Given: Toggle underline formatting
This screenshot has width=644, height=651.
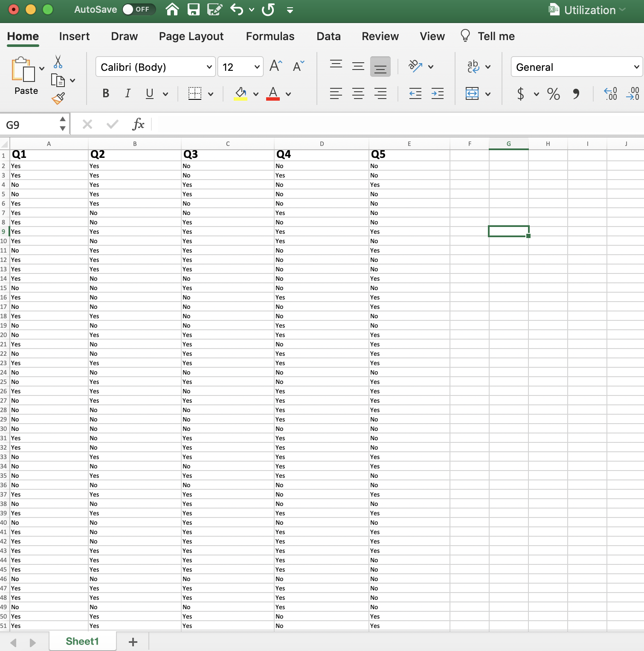Looking at the screenshot, I should (x=149, y=93).
